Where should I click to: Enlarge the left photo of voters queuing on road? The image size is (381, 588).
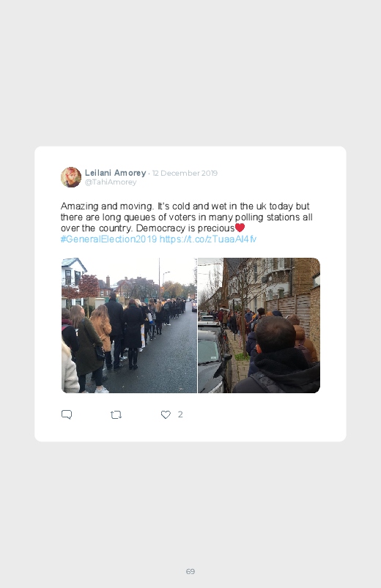click(129, 325)
